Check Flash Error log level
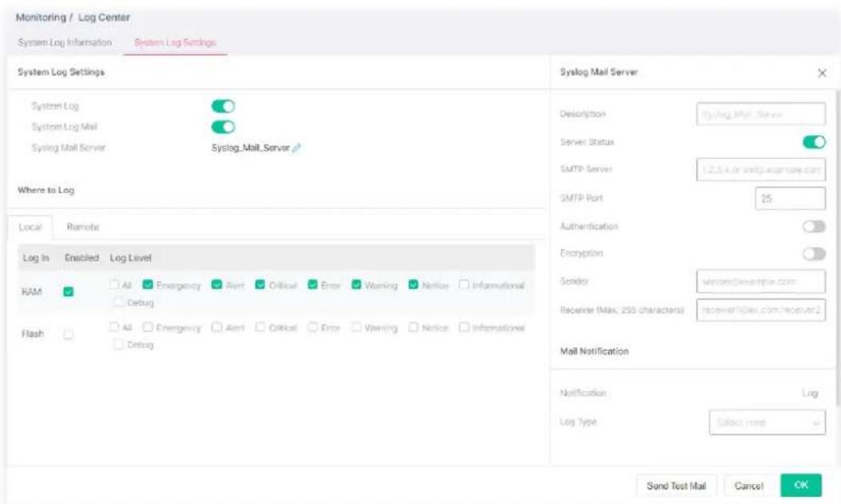The width and height of the screenshot is (841, 504). click(313, 327)
